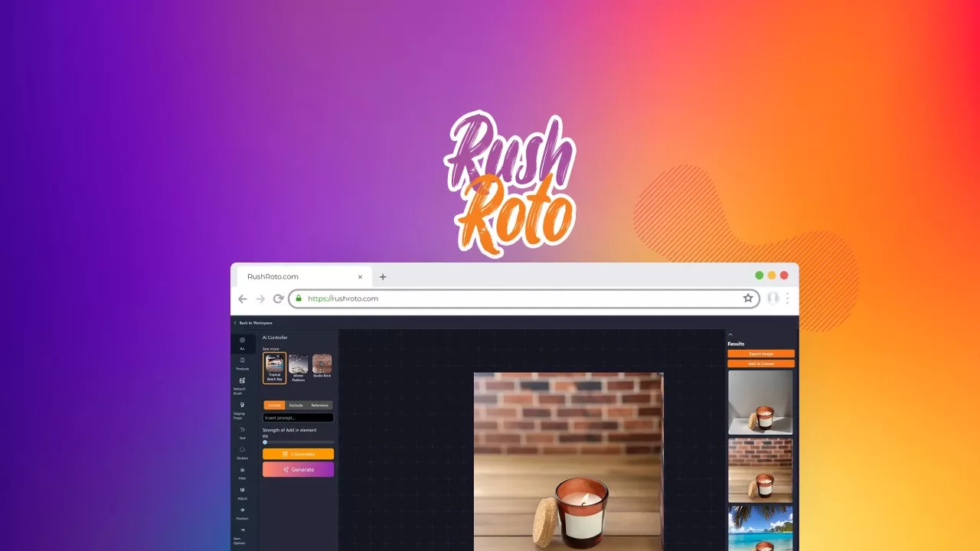This screenshot has width=980, height=551.
Task: Open the browser three-dot menu
Action: [x=787, y=298]
